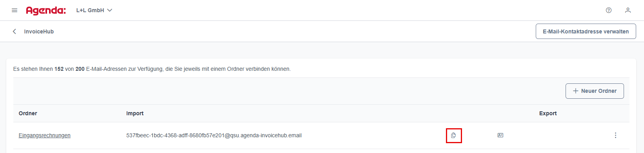This screenshot has width=644, height=153.
Task: Click the Import column header
Action: coord(135,113)
